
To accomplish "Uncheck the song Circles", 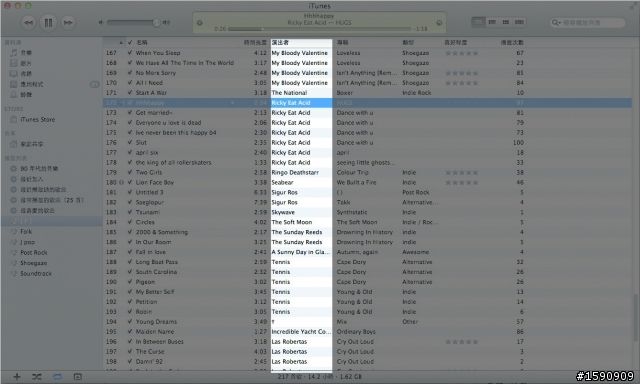I will 129,222.
